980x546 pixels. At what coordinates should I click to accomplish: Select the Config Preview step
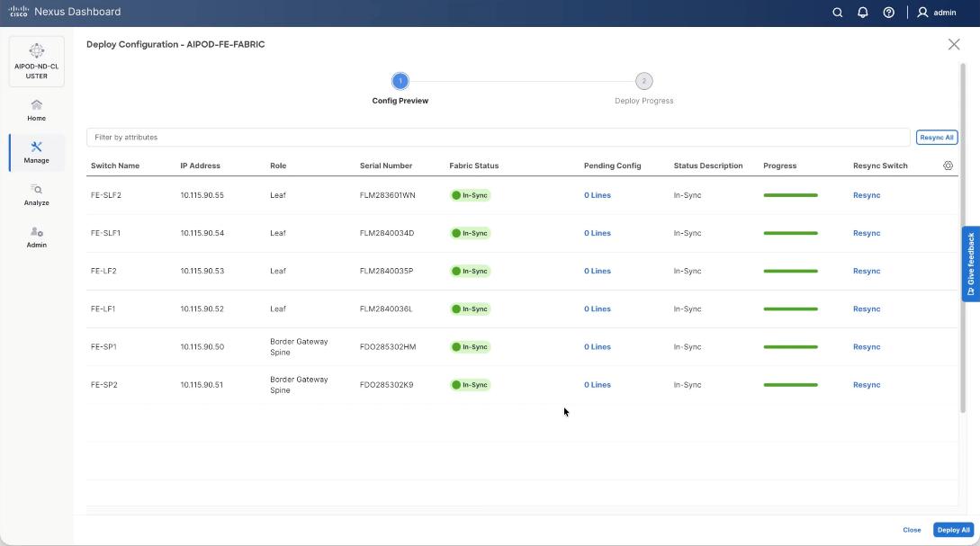tap(400, 81)
